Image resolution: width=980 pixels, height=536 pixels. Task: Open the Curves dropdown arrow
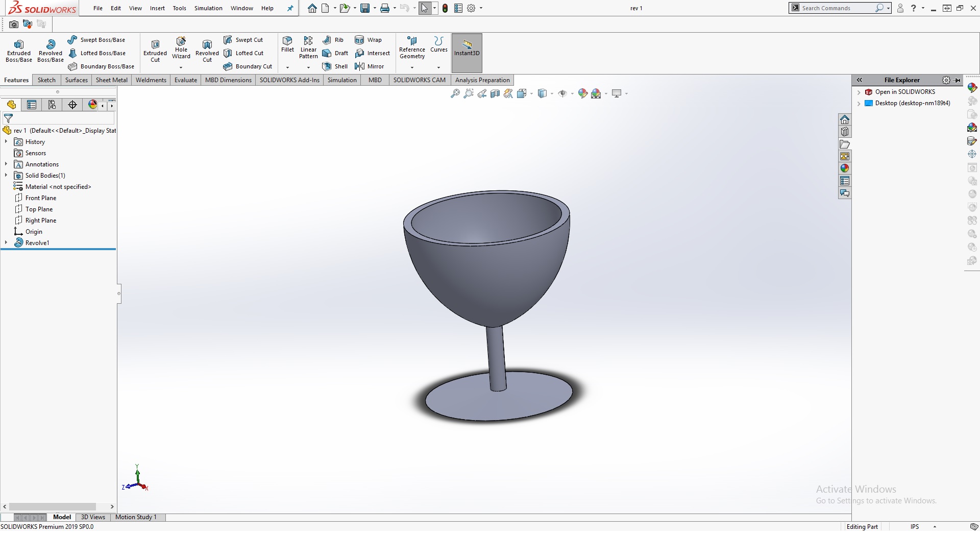coord(438,67)
